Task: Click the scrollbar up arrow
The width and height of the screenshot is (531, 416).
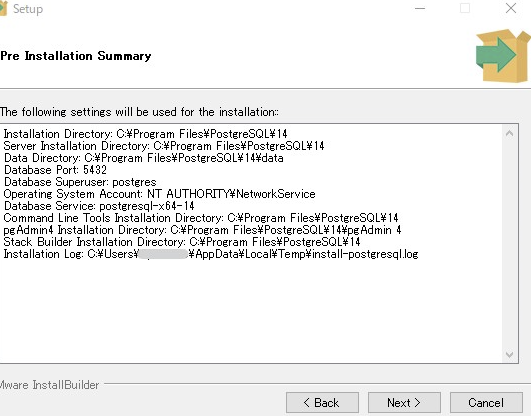Action: 509,133
